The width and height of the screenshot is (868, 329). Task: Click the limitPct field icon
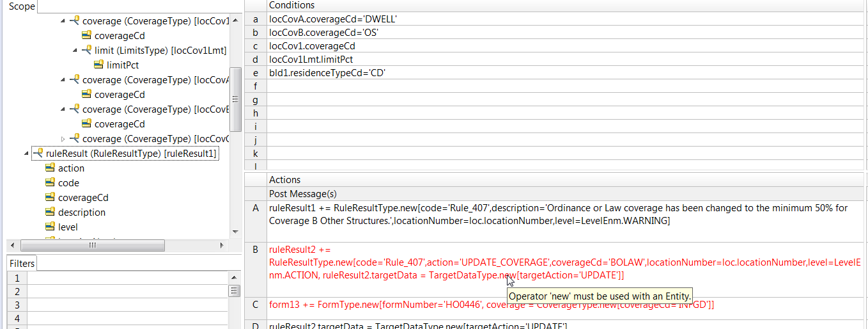pyautogui.click(x=98, y=65)
